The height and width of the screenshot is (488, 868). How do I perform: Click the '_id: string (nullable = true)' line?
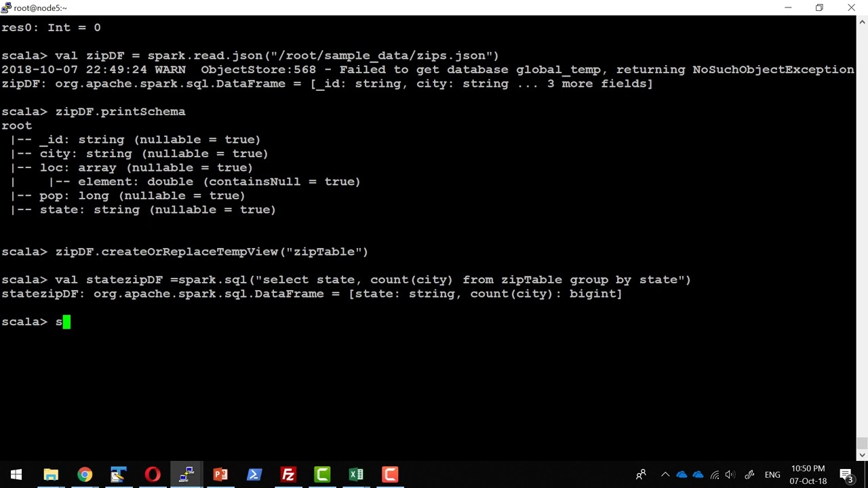pyautogui.click(x=135, y=140)
